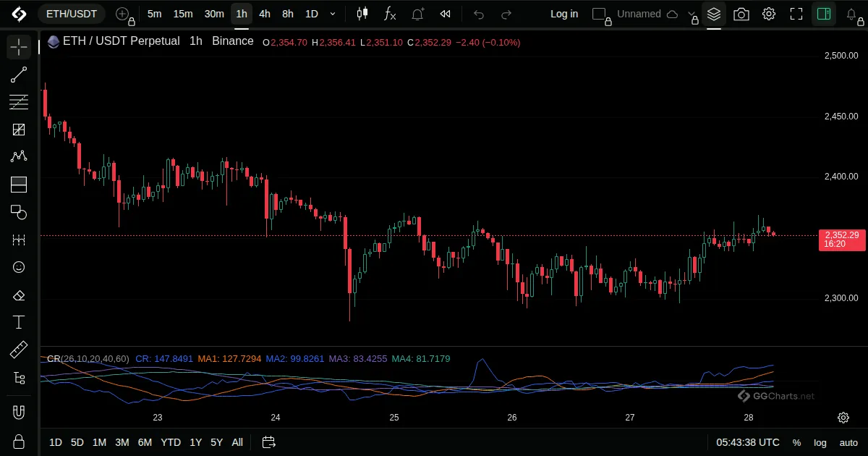Select the Fibonacci retracement lines tool
868x456 pixels.
click(x=19, y=102)
